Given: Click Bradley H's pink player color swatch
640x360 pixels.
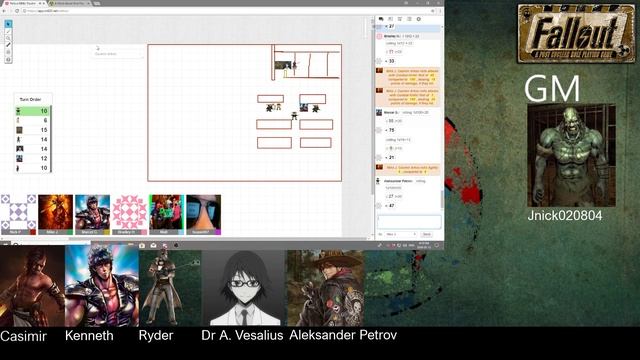Looking at the screenshot, I should tap(144, 232).
